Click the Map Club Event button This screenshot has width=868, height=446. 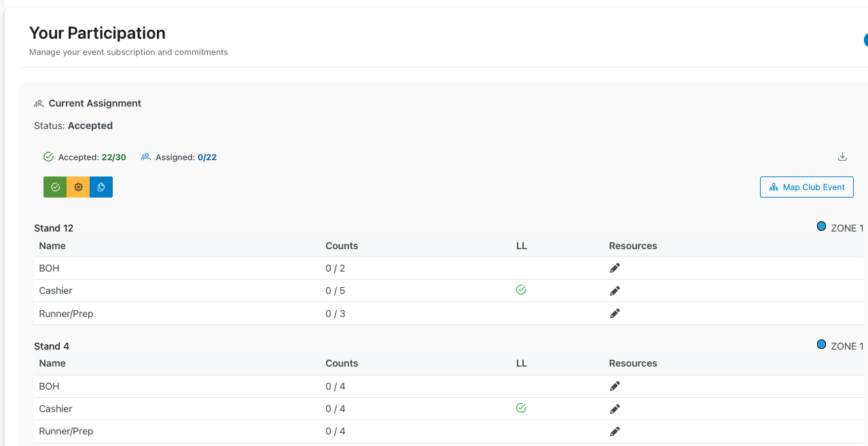pyautogui.click(x=806, y=187)
